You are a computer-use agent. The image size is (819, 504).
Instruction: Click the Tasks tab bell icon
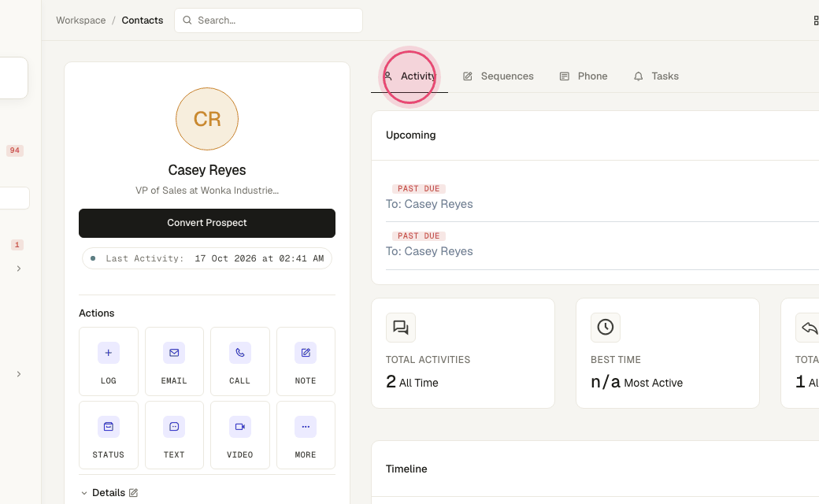tap(639, 76)
